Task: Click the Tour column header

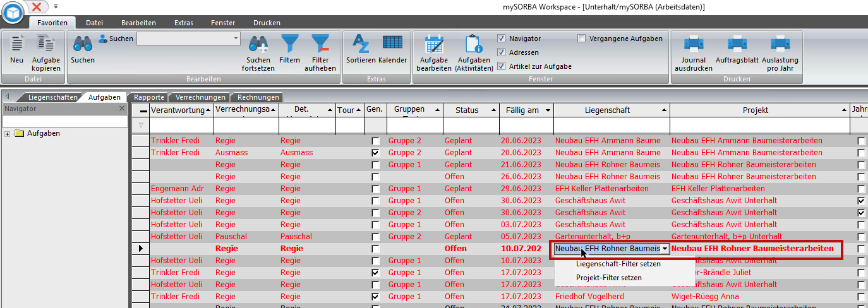Action: (x=349, y=110)
